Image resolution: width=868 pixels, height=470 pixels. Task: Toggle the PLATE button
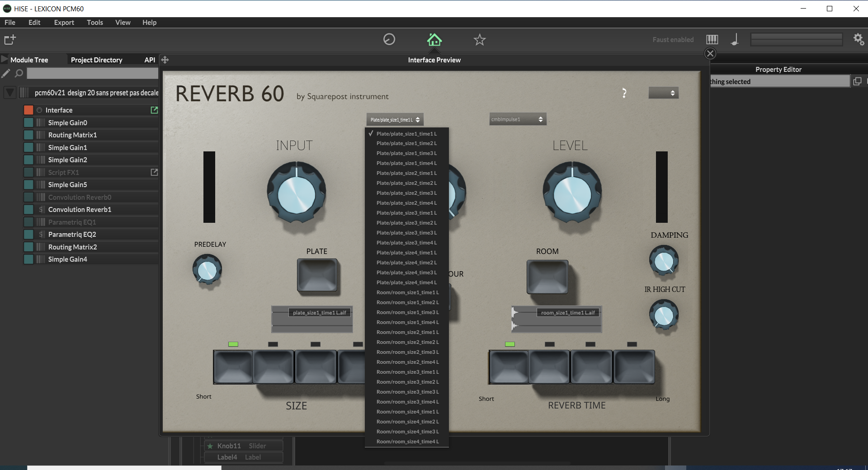(x=317, y=275)
